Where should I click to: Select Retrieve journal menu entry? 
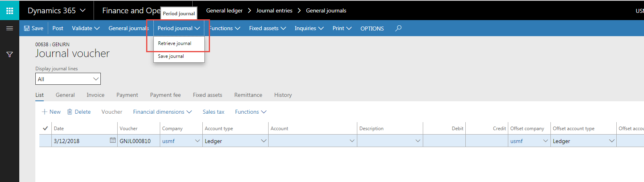point(175,43)
